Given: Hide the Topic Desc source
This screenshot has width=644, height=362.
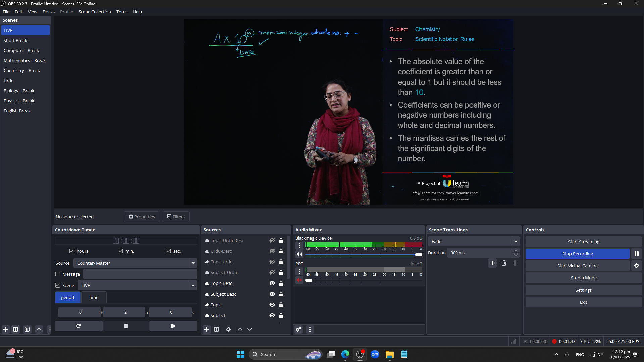Looking at the screenshot, I should click(x=272, y=283).
